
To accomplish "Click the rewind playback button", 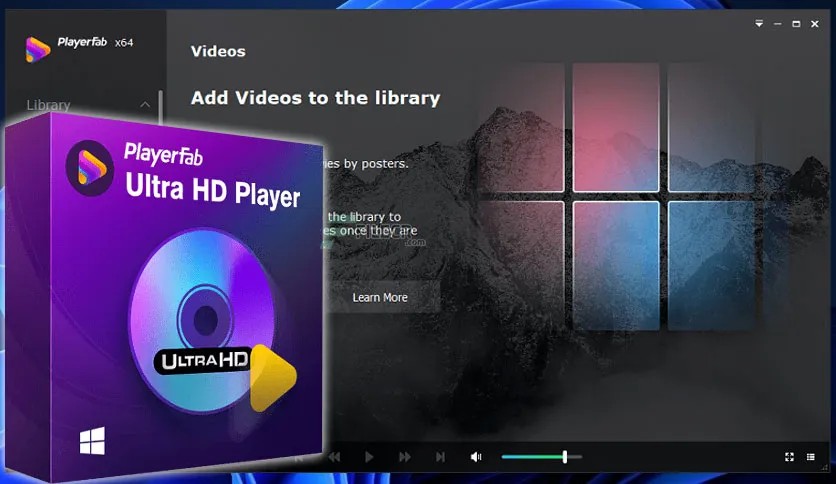I will [x=334, y=457].
